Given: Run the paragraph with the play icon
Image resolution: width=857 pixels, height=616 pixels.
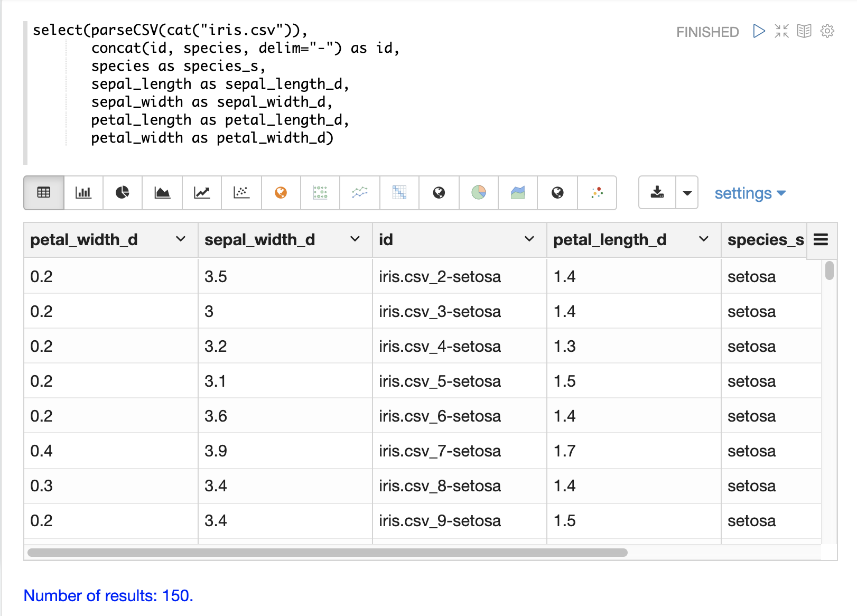Looking at the screenshot, I should tap(759, 32).
